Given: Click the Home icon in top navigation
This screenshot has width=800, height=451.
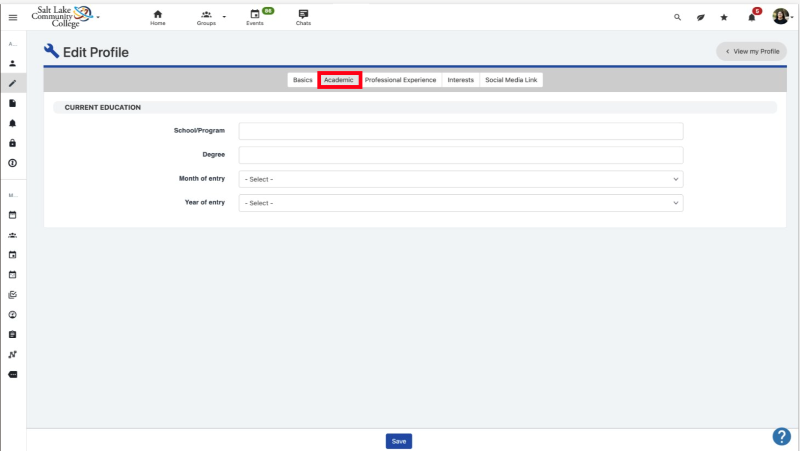Looking at the screenshot, I should (158, 17).
